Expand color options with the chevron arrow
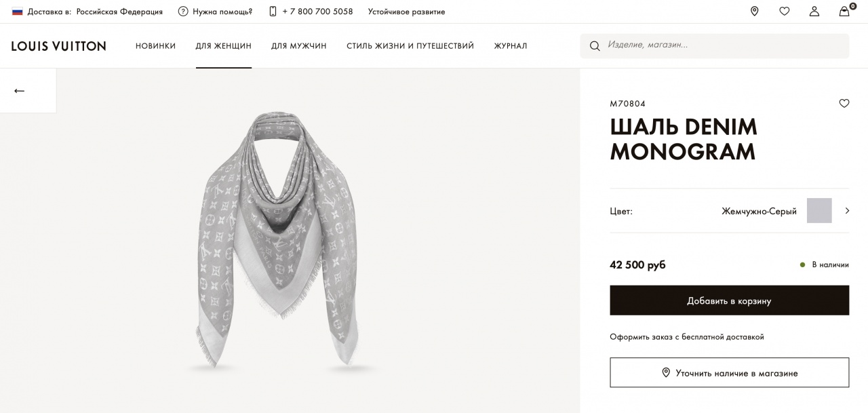This screenshot has height=413, width=868. (x=847, y=211)
